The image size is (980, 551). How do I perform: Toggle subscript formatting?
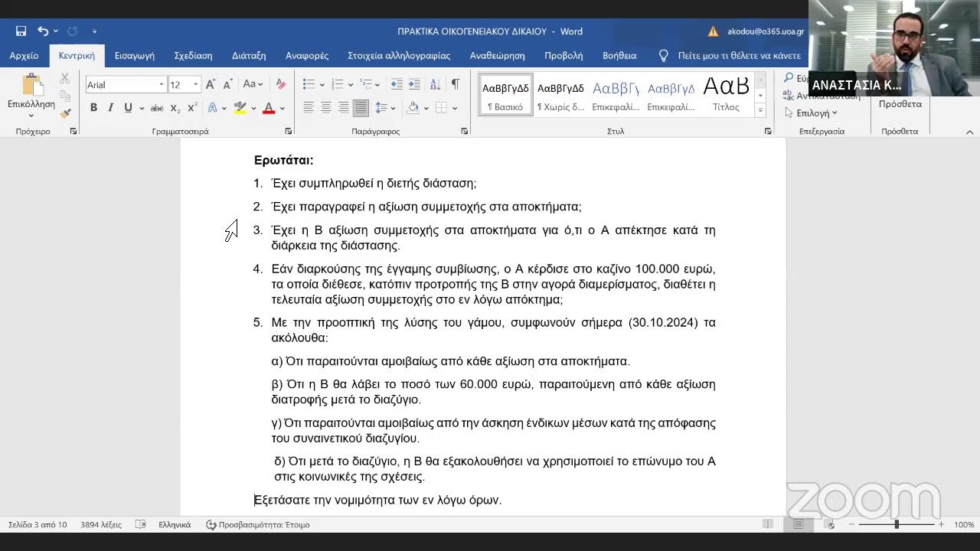[x=175, y=108]
